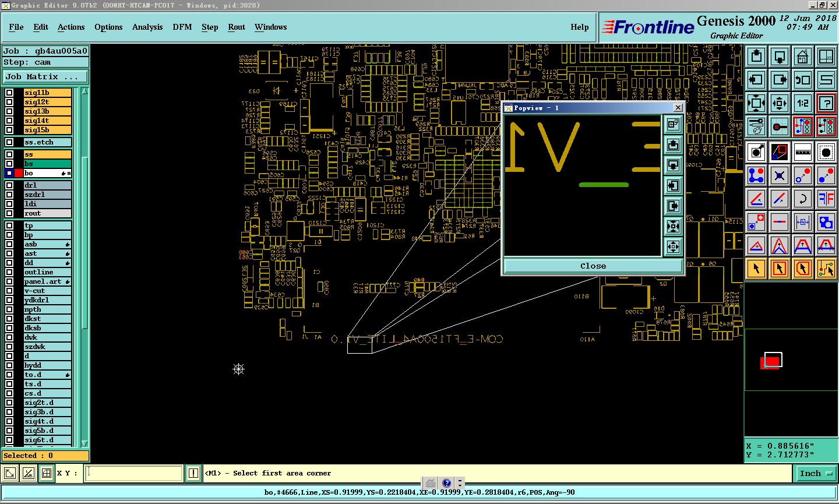Open the wrench and palette settings icon
The width and height of the screenshot is (839, 504).
(x=756, y=126)
